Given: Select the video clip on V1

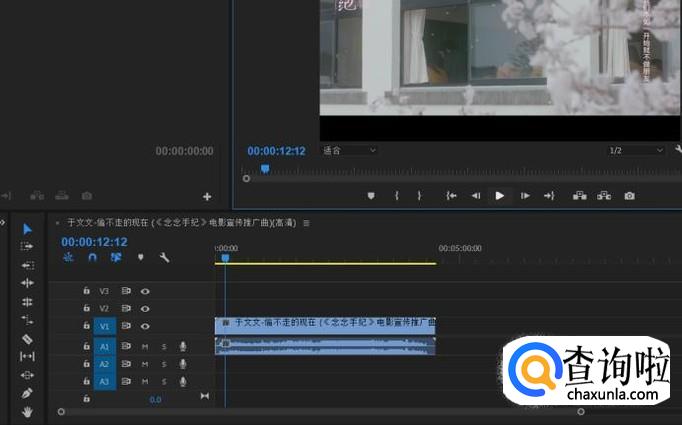Looking at the screenshot, I should click(x=325, y=325).
